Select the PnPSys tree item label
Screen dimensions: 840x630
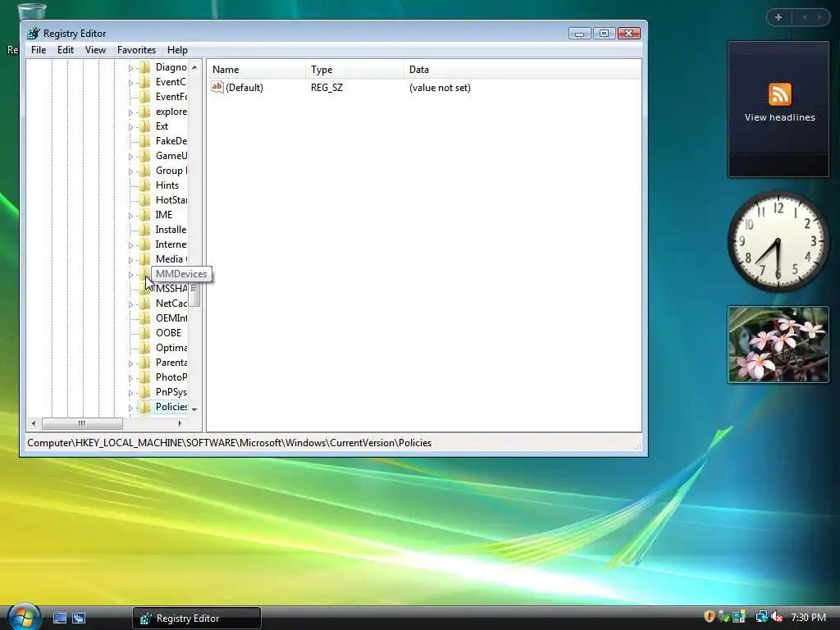tap(171, 392)
